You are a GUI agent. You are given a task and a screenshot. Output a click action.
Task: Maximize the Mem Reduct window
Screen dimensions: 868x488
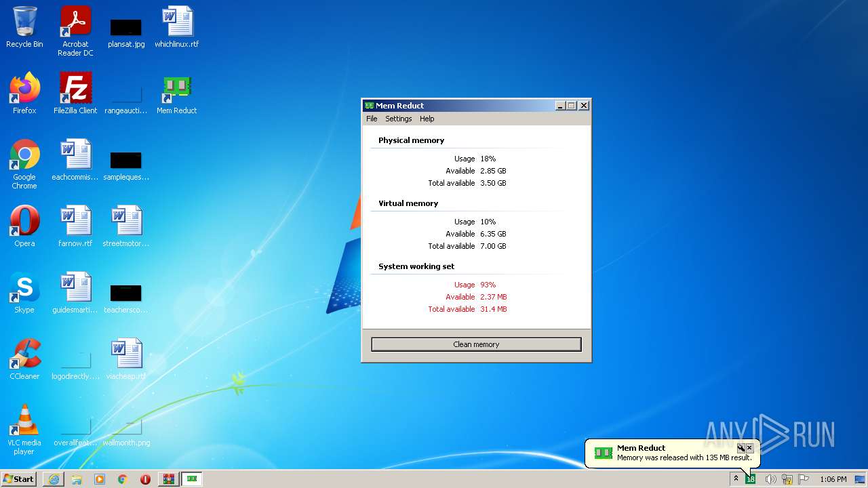(571, 106)
